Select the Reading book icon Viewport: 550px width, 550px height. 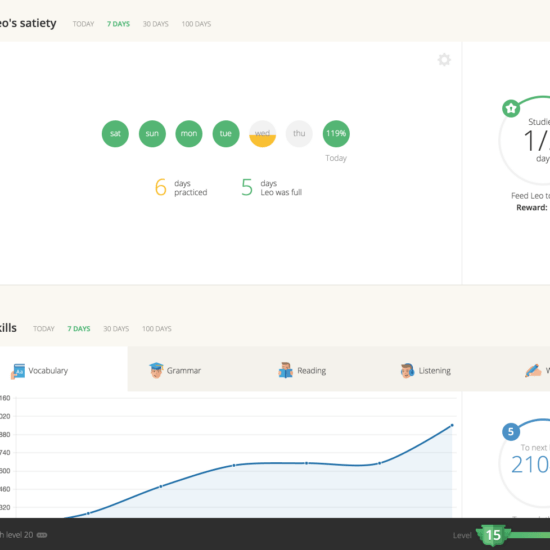286,370
